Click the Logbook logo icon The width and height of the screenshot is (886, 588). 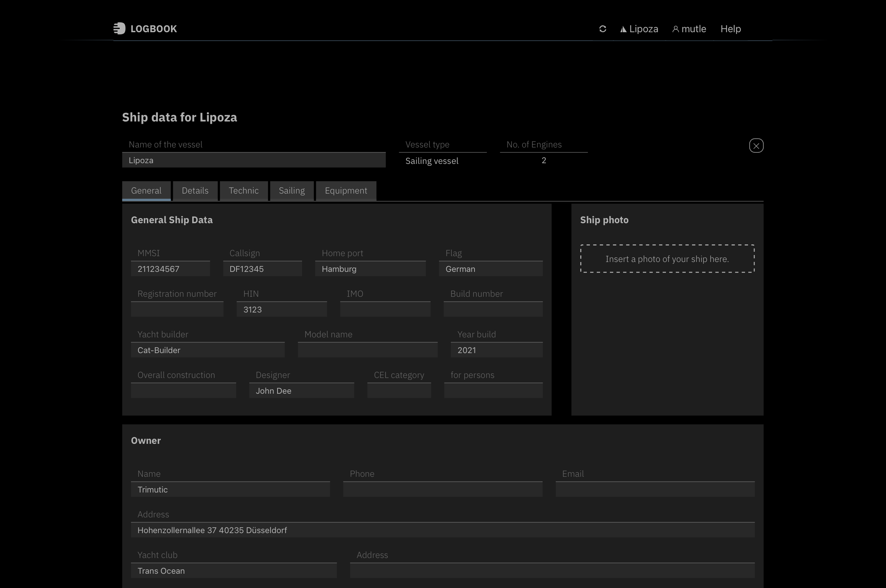[119, 29]
